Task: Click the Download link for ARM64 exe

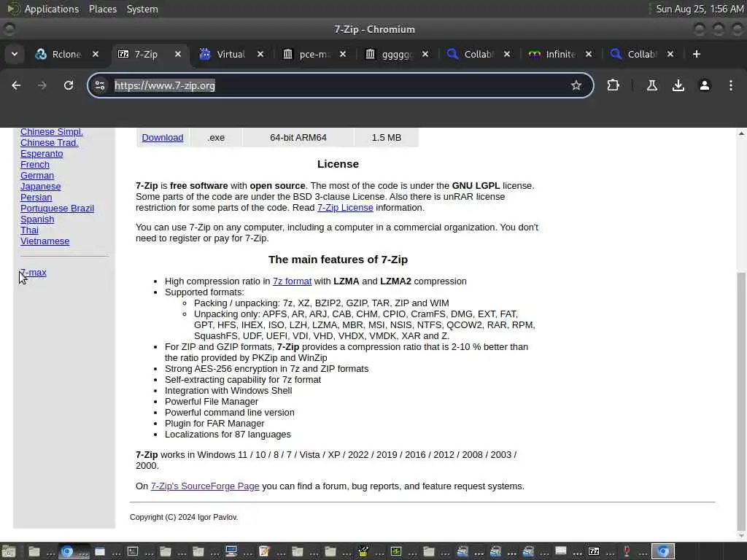Action: click(163, 138)
